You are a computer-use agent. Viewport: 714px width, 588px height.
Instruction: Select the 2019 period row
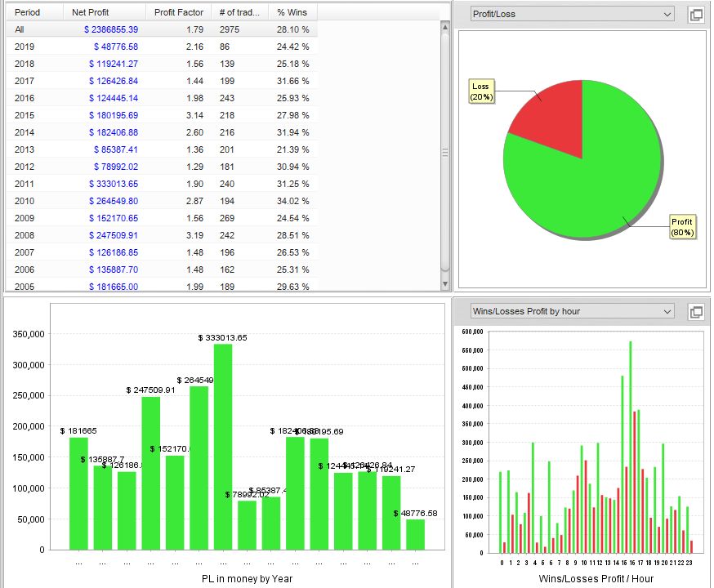pyautogui.click(x=162, y=47)
